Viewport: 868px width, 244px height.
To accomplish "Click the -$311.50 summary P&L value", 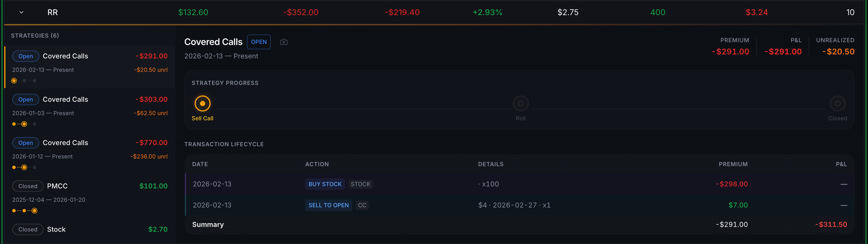I will 831,224.
